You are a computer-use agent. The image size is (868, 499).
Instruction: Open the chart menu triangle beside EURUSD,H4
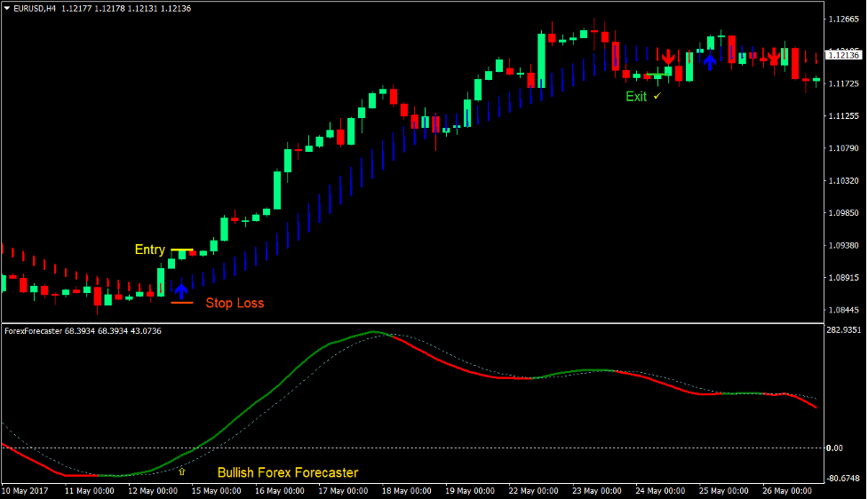pyautogui.click(x=7, y=8)
